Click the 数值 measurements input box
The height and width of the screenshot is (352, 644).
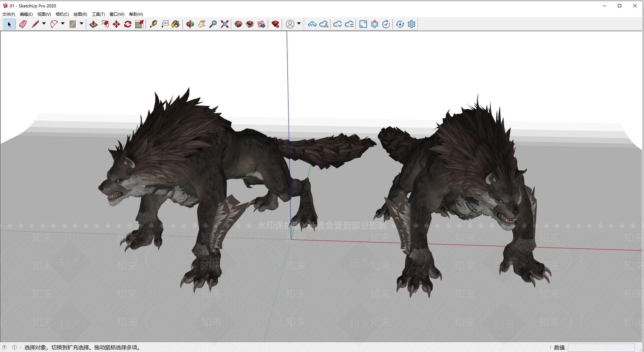click(x=601, y=348)
